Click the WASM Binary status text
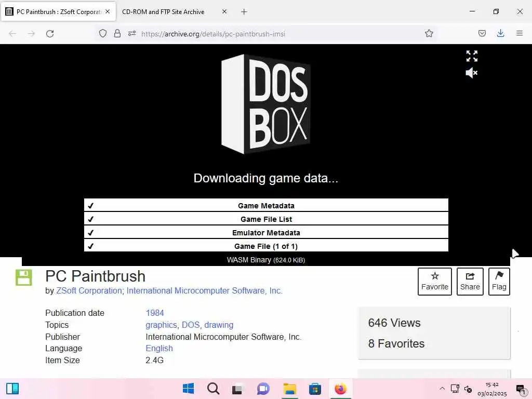The height and width of the screenshot is (399, 532). tap(266, 260)
